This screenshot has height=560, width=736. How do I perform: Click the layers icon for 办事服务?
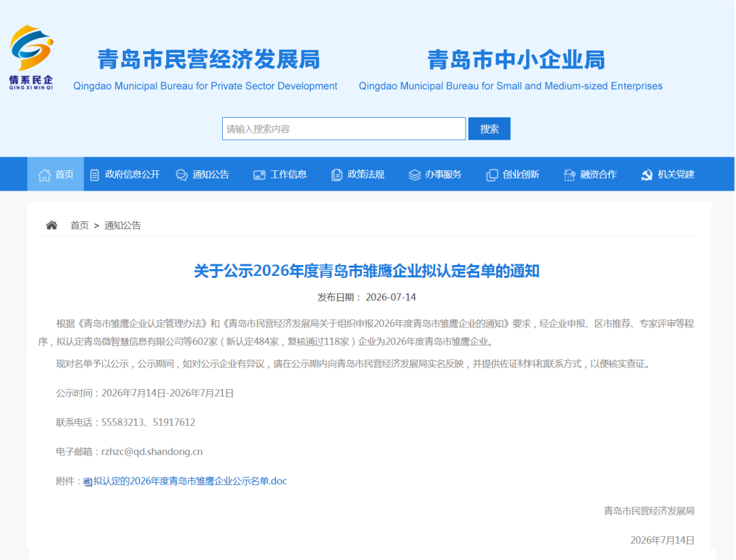click(x=414, y=175)
